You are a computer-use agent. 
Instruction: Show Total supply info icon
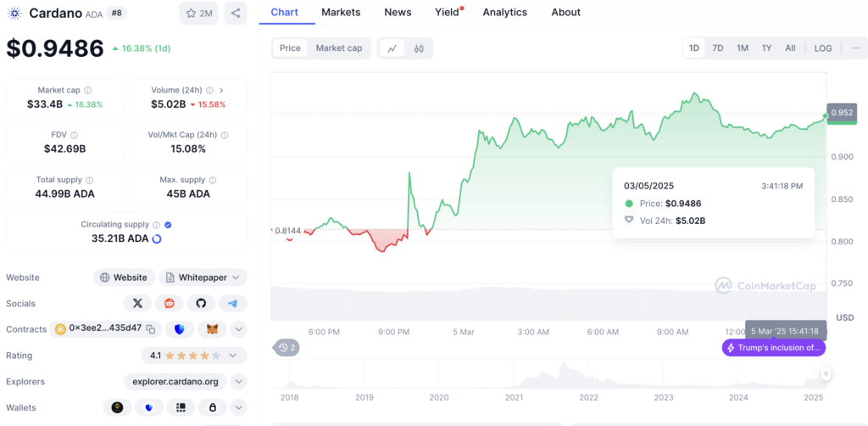[90, 180]
